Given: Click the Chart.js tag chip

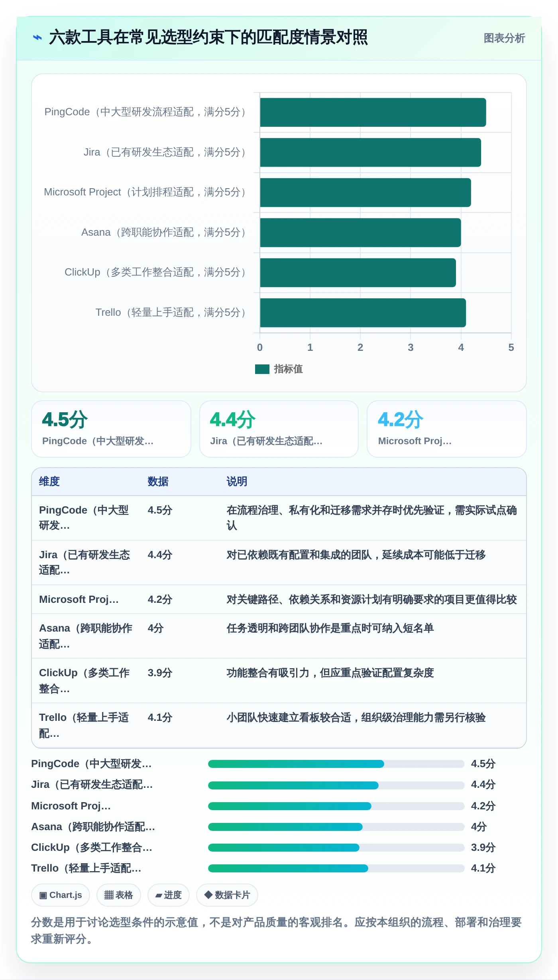Looking at the screenshot, I should coord(61,895).
